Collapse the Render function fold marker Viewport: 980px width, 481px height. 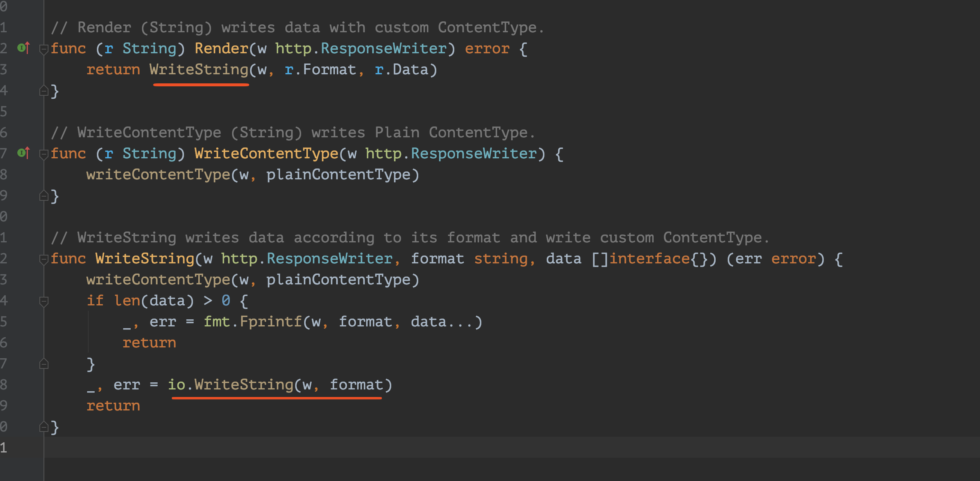[44, 49]
